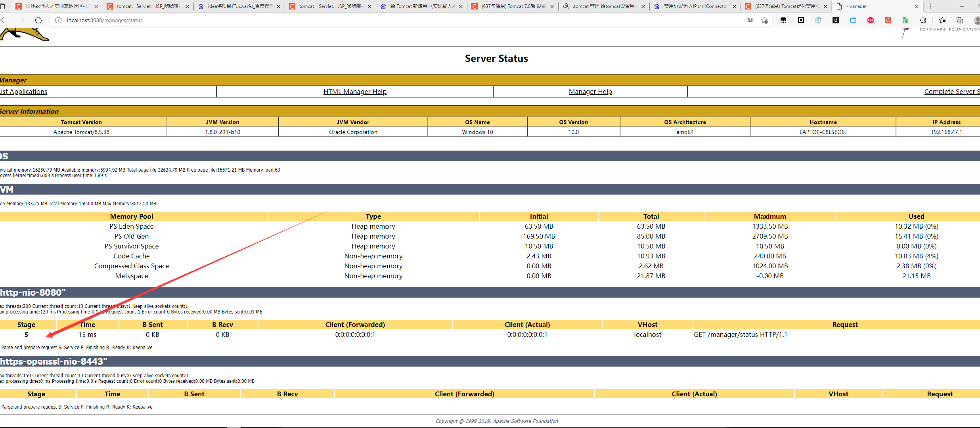
Task: Close the 长沙软件人才实训基地社区 tab
Action: click(96, 6)
